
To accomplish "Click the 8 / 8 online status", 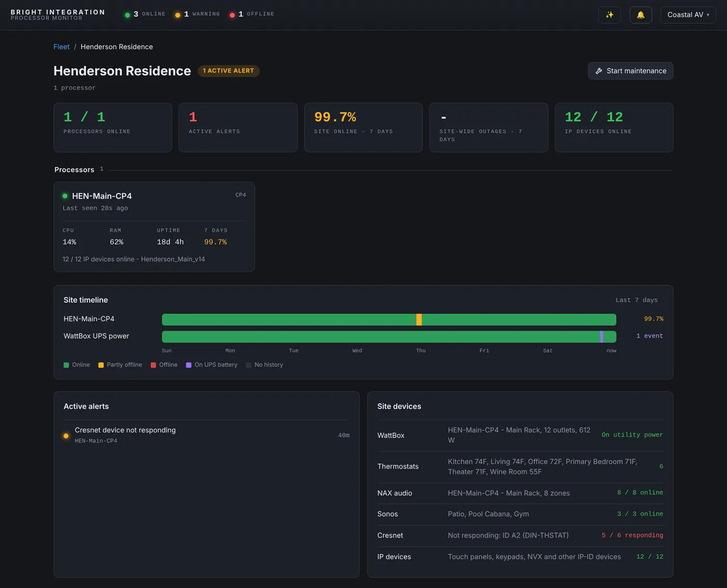I will click(x=640, y=492).
